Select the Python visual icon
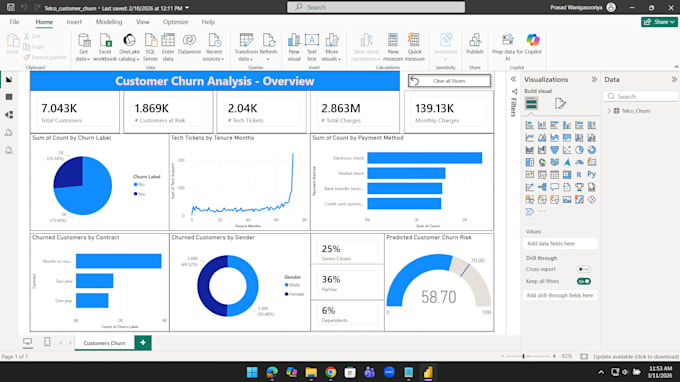Image resolution: width=680 pixels, height=382 pixels. (592, 175)
